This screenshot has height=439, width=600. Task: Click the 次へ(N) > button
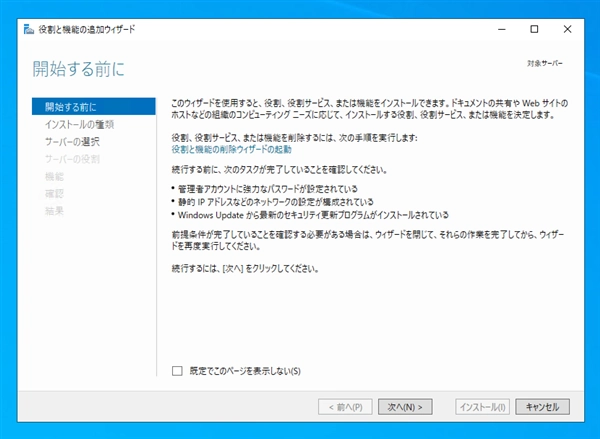tap(405, 407)
